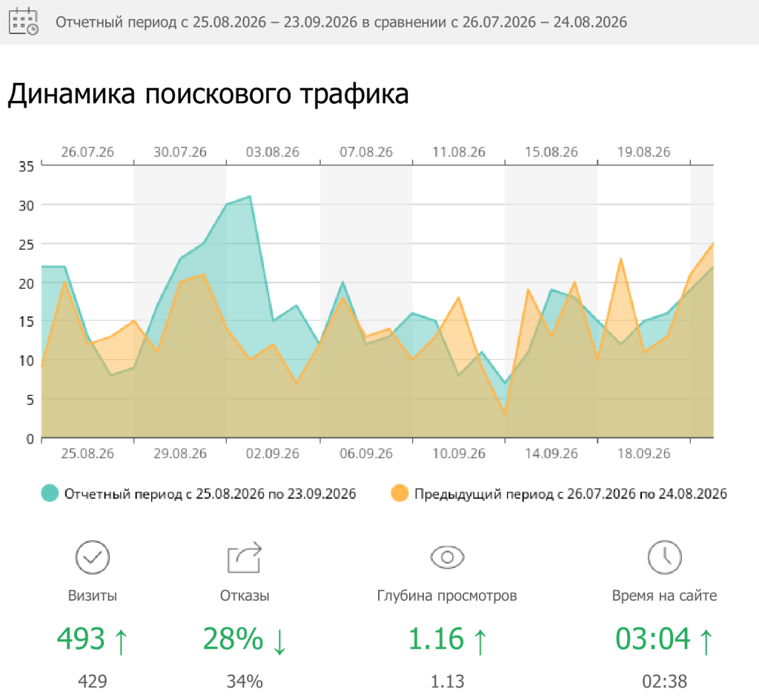Click the bottom axis date 02.09.26

point(273,454)
